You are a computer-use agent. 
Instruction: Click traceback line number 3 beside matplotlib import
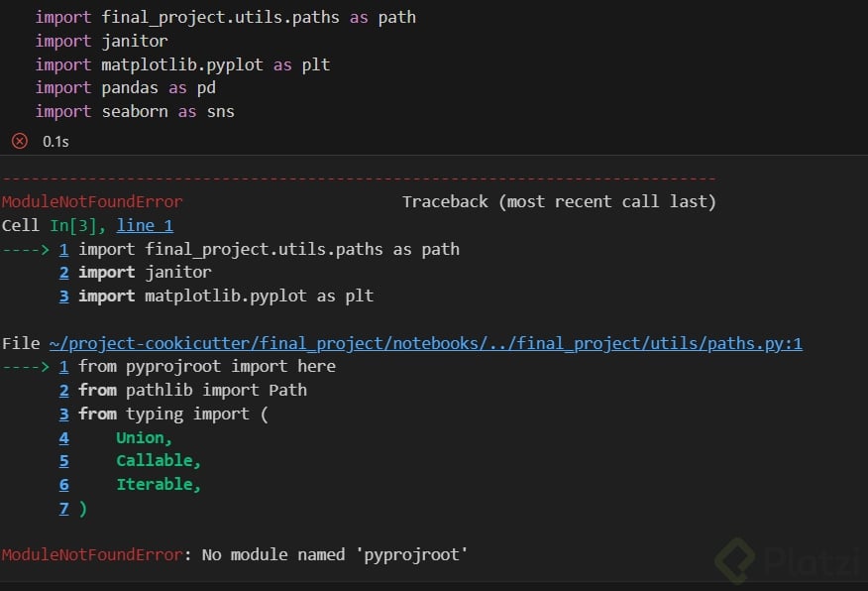[x=63, y=295]
